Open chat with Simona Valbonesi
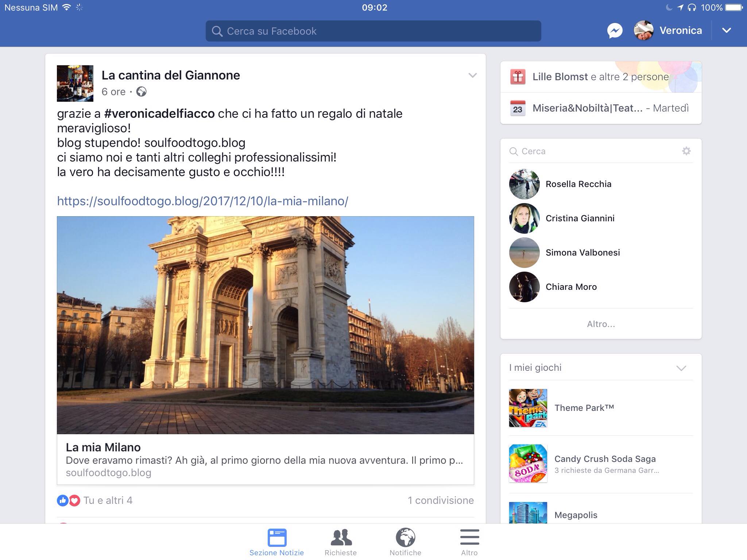747x560 pixels. pyautogui.click(x=583, y=253)
